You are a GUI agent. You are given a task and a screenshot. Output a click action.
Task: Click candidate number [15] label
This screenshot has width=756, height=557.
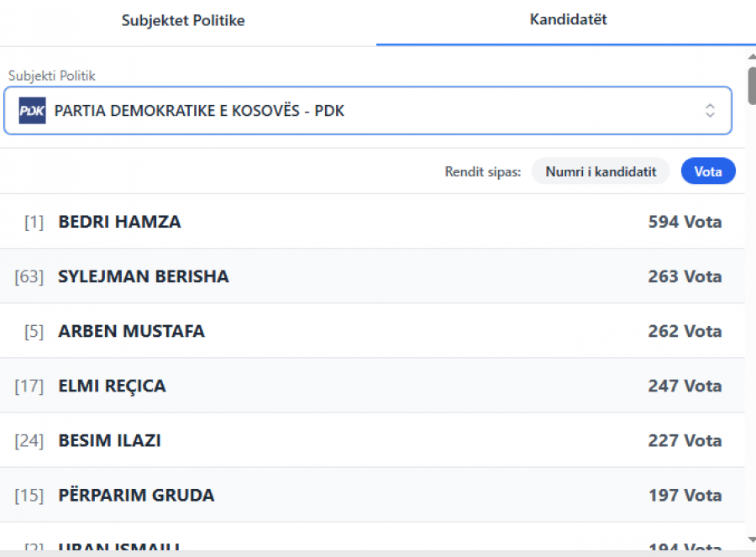29,495
